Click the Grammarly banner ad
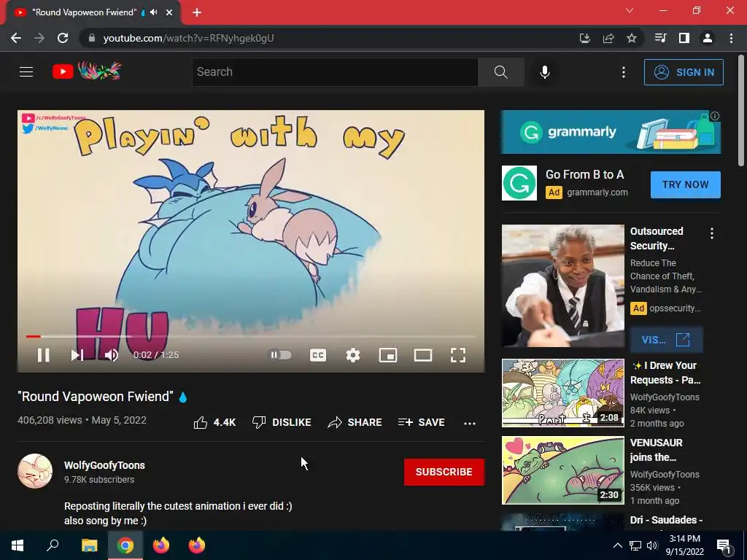 tap(611, 132)
